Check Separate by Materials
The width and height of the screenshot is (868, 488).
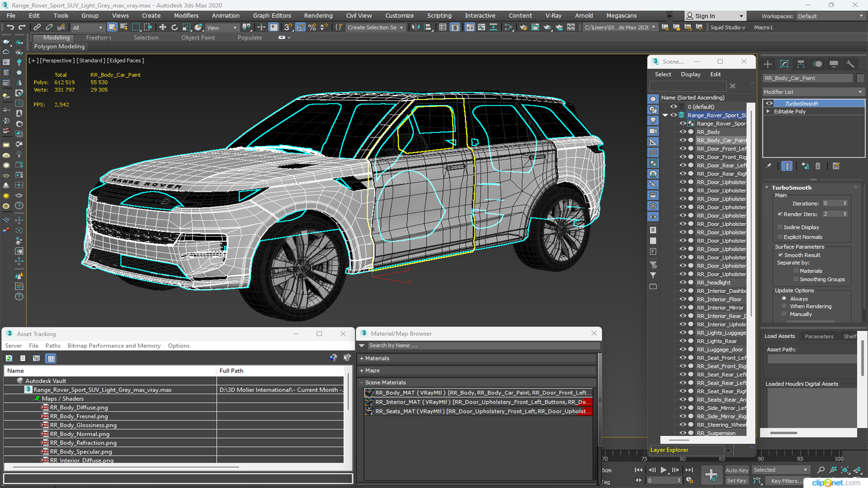tap(796, 271)
